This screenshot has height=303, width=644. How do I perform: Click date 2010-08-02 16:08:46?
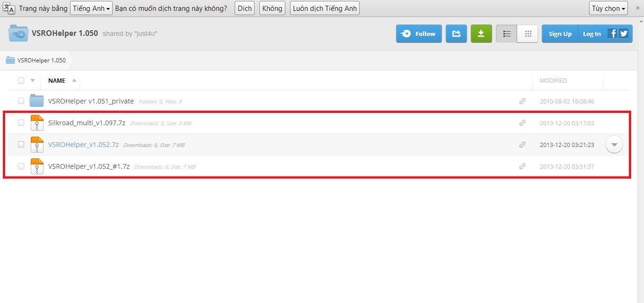coord(567,101)
